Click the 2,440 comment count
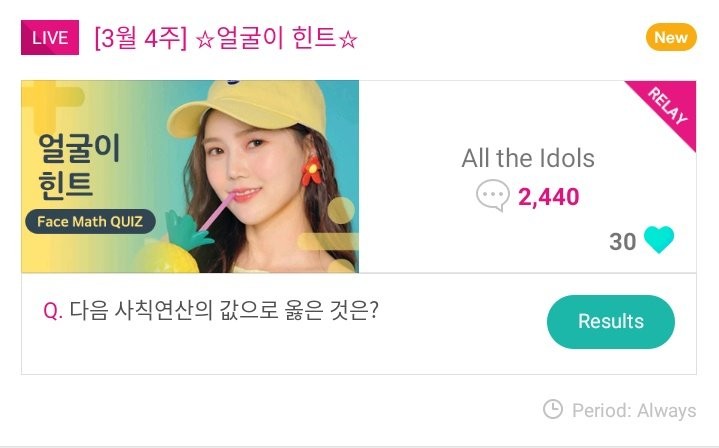This screenshot has width=719, height=448. [548, 197]
